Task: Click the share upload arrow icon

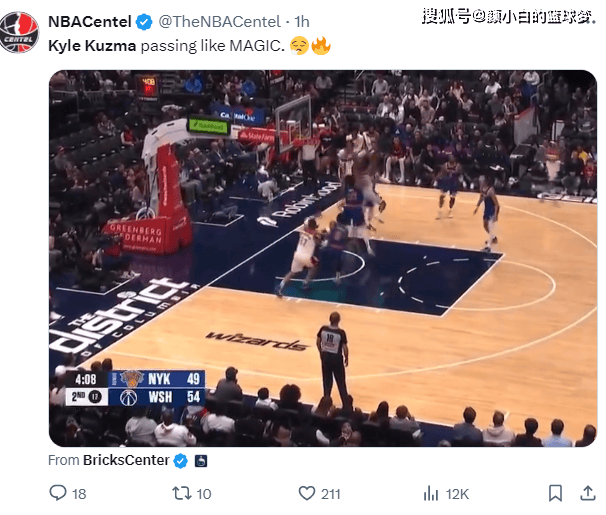Action: 588,493
